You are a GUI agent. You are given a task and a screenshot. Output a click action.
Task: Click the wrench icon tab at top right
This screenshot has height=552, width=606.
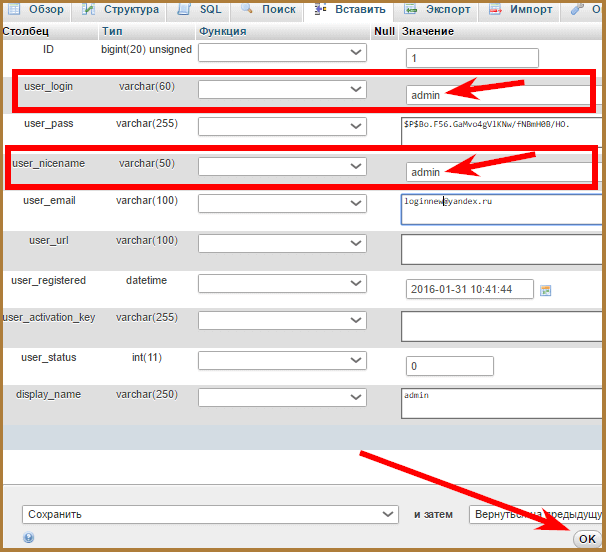click(577, 9)
